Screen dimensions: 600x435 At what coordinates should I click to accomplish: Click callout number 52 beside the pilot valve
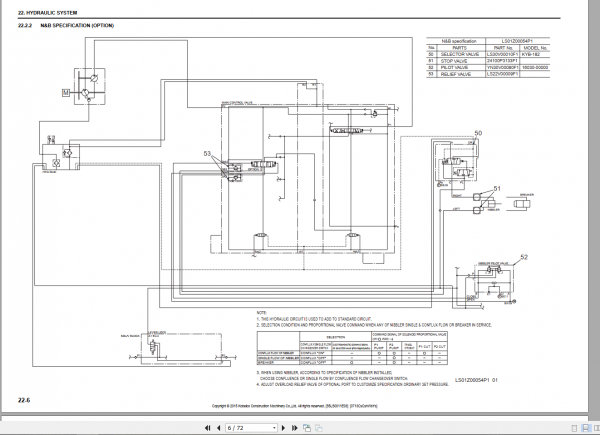[x=524, y=257]
